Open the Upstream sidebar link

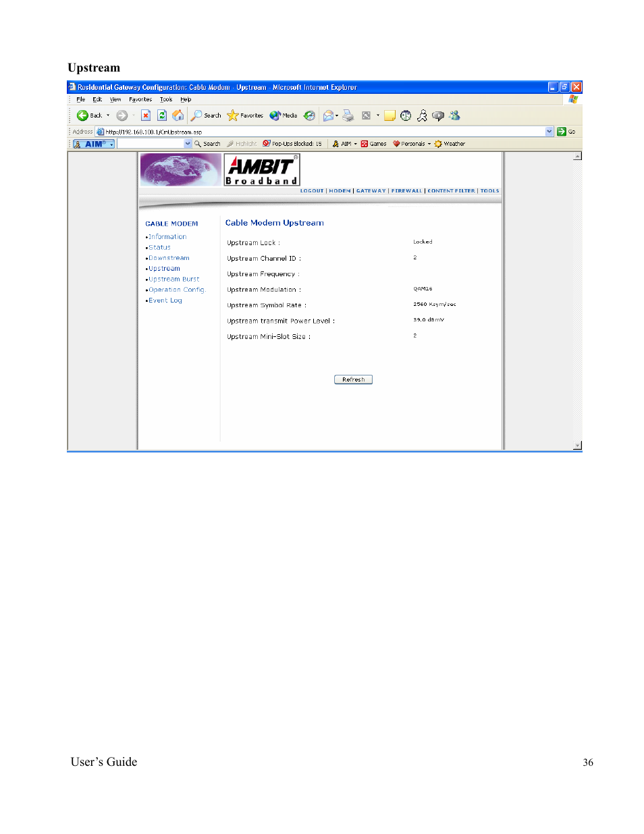tap(164, 269)
